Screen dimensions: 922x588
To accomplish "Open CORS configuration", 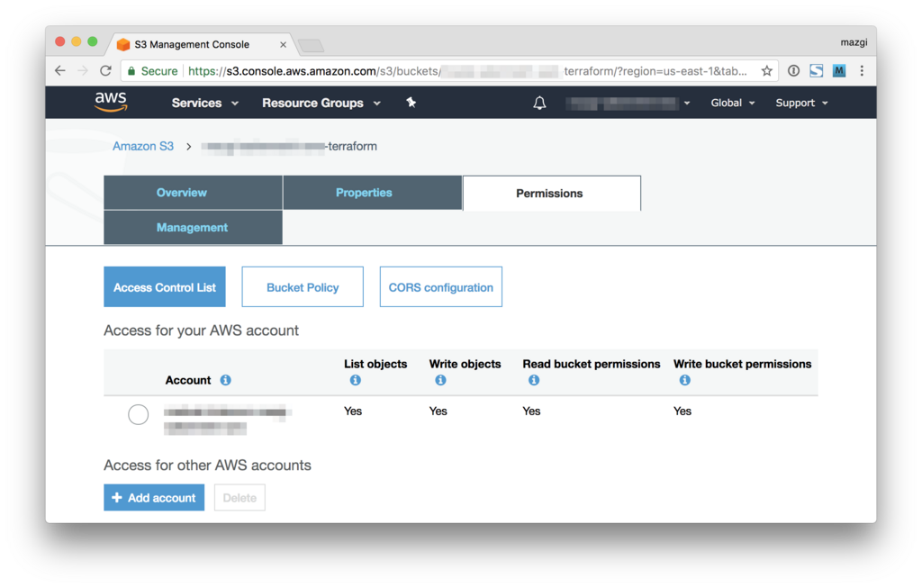I will [x=440, y=287].
